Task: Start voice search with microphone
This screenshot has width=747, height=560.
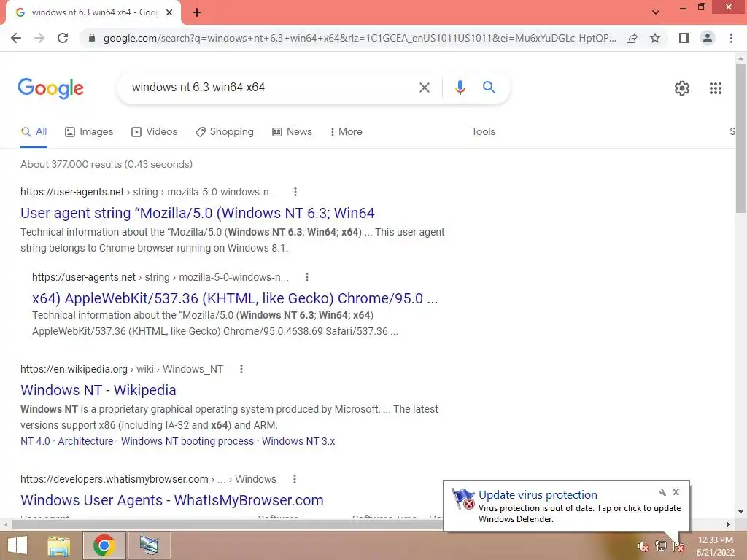Action: 460,87
